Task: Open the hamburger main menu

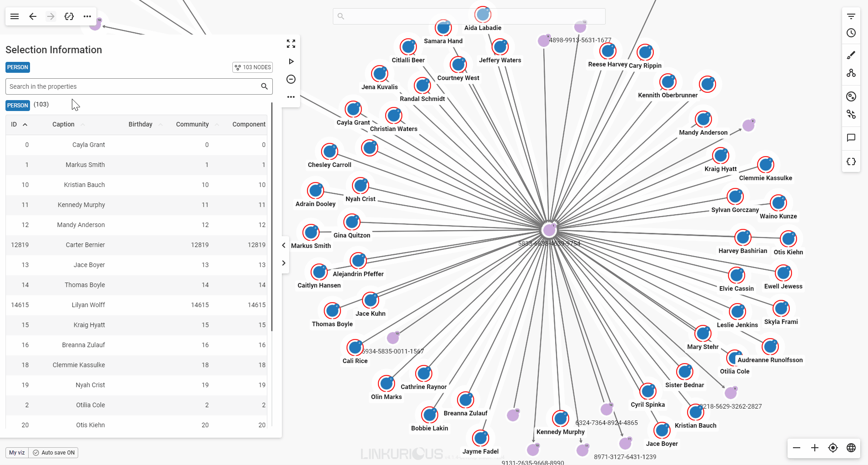Action: pos(15,16)
